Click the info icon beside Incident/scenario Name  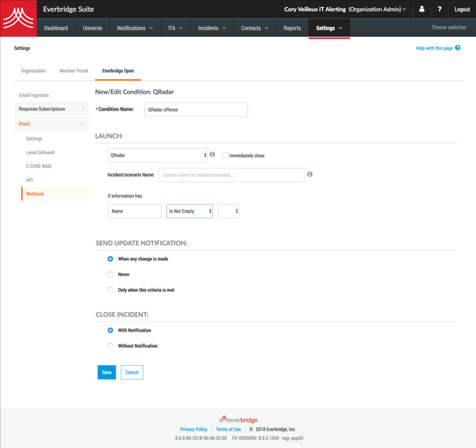click(x=310, y=174)
